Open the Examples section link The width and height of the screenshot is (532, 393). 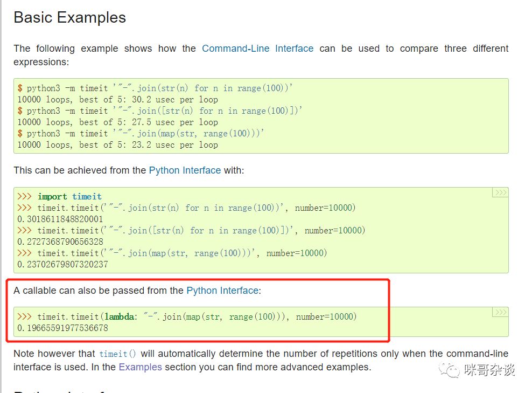coord(140,367)
